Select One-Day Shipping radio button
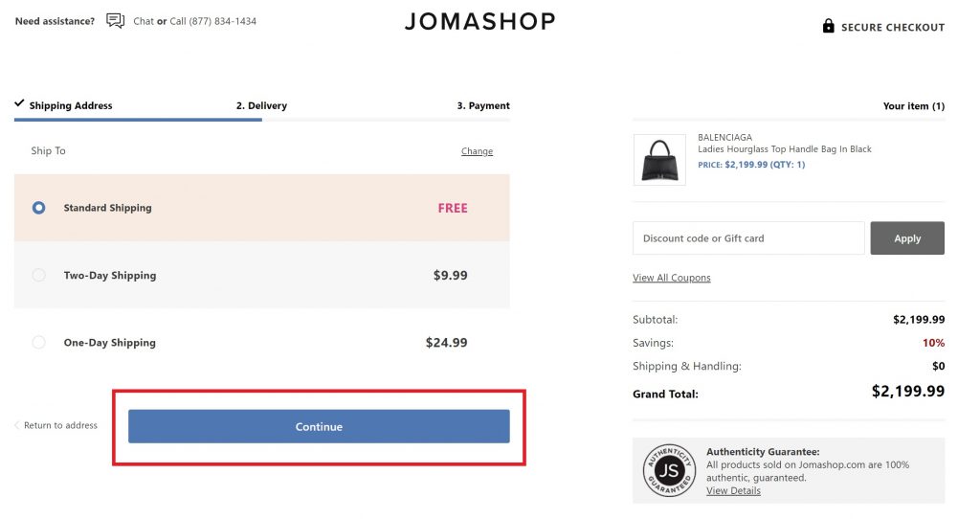This screenshot has height=519, width=980. [x=39, y=342]
